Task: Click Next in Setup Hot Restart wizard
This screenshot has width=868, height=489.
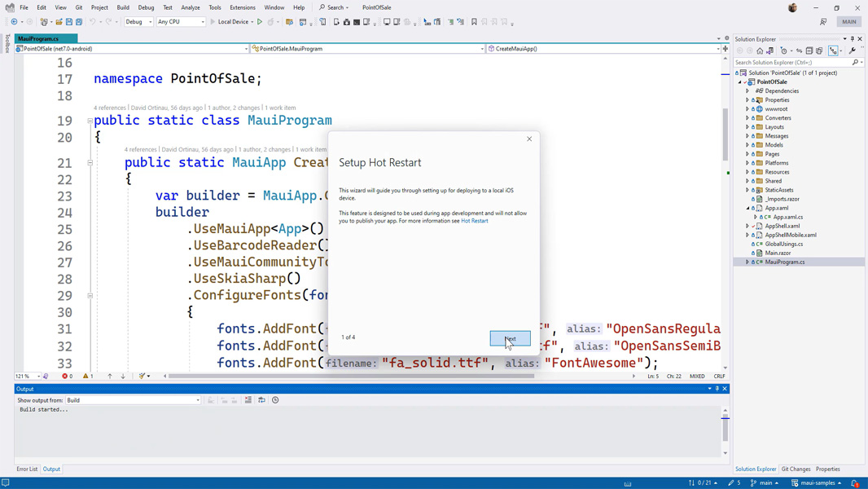Action: [x=510, y=338]
